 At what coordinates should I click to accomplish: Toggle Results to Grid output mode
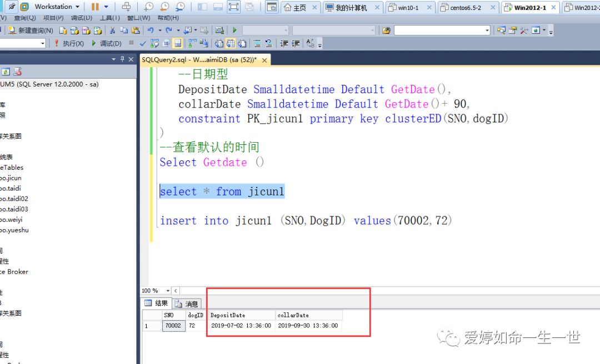(231, 44)
